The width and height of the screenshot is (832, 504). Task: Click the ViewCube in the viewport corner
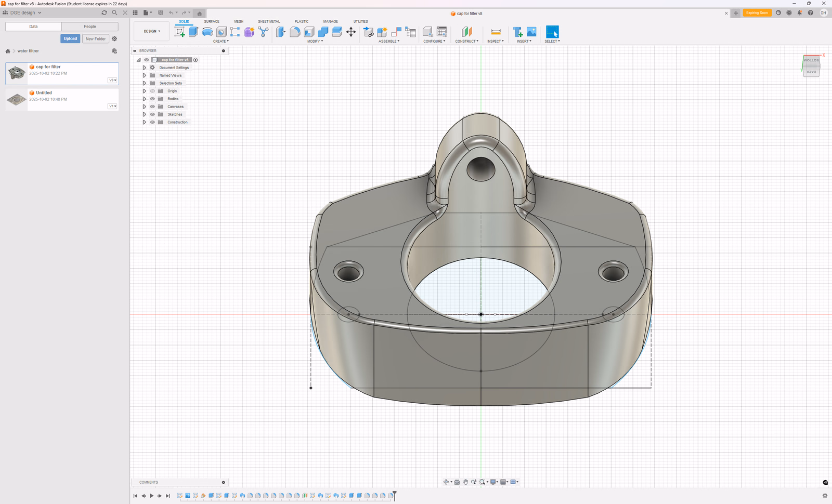click(x=811, y=65)
